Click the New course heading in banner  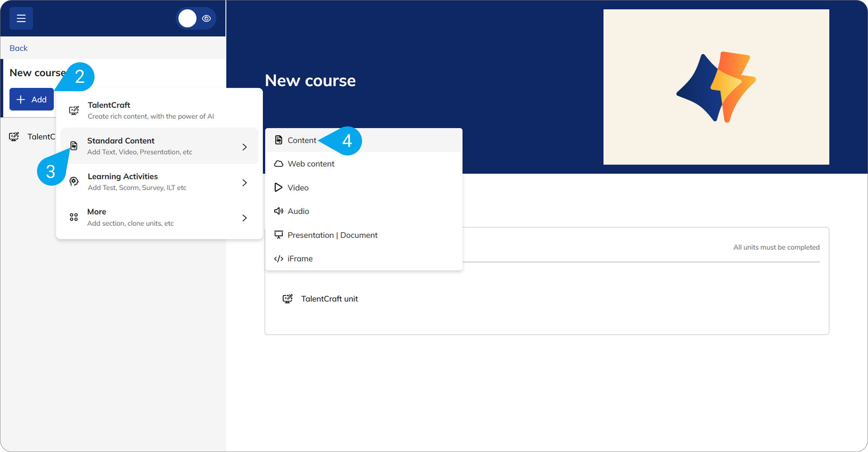coord(310,80)
